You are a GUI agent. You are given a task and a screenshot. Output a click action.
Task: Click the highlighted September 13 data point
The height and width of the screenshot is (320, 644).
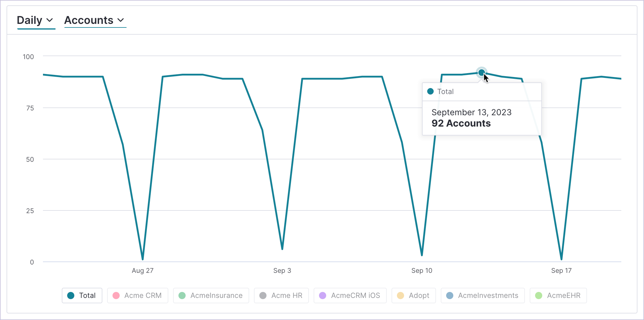[x=481, y=73]
